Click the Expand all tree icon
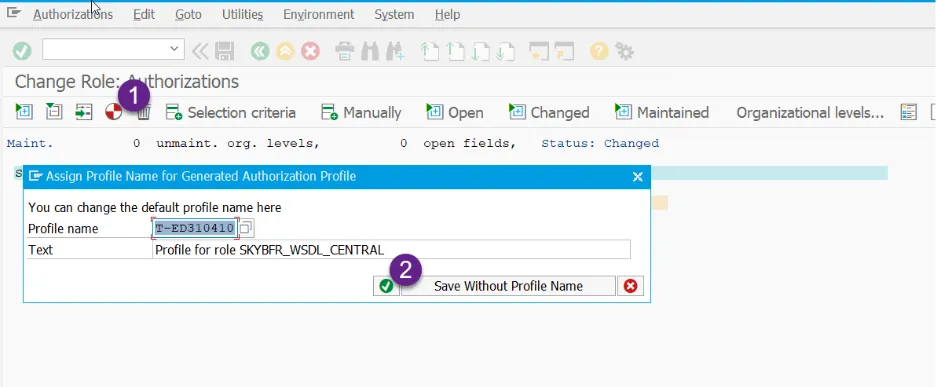The height and width of the screenshot is (387, 936). pyautogui.click(x=24, y=112)
